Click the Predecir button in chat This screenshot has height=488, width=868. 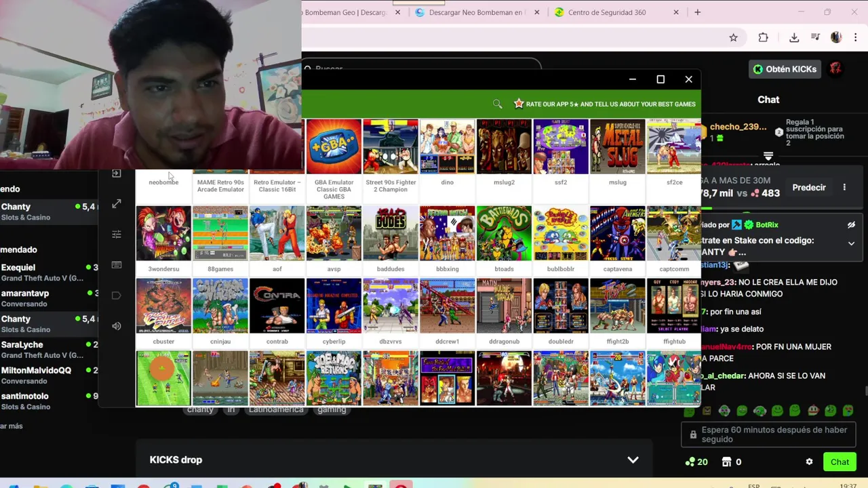tap(809, 188)
